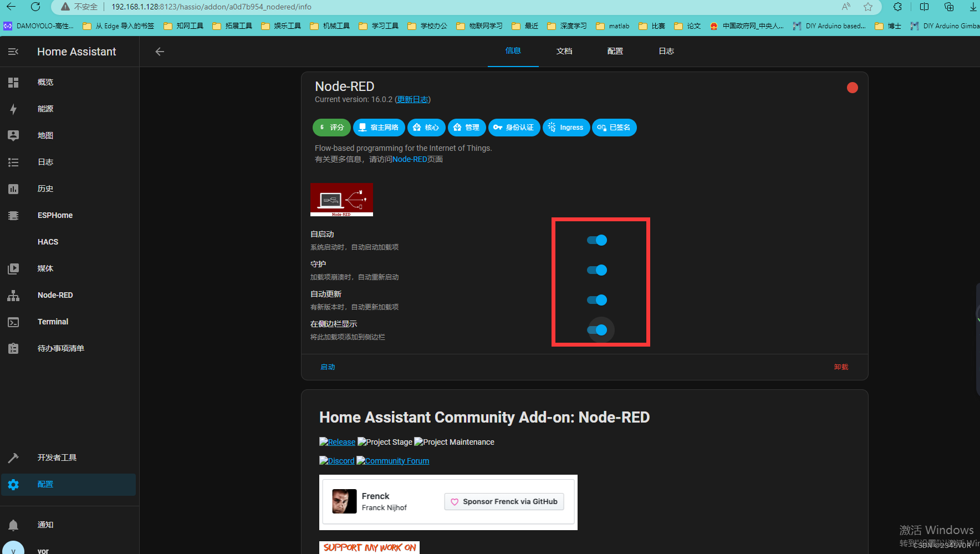Toggle the 自启动 start on boot switch
980x554 pixels.
click(597, 240)
